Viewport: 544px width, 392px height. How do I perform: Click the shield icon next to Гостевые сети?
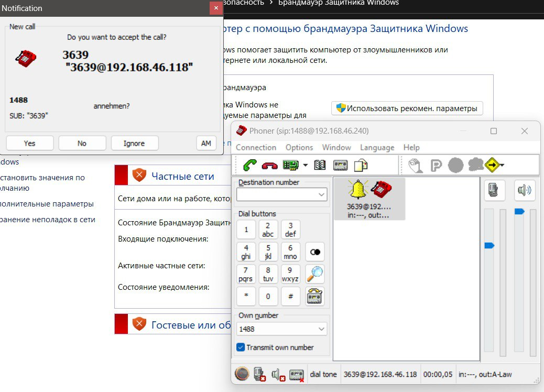click(139, 324)
